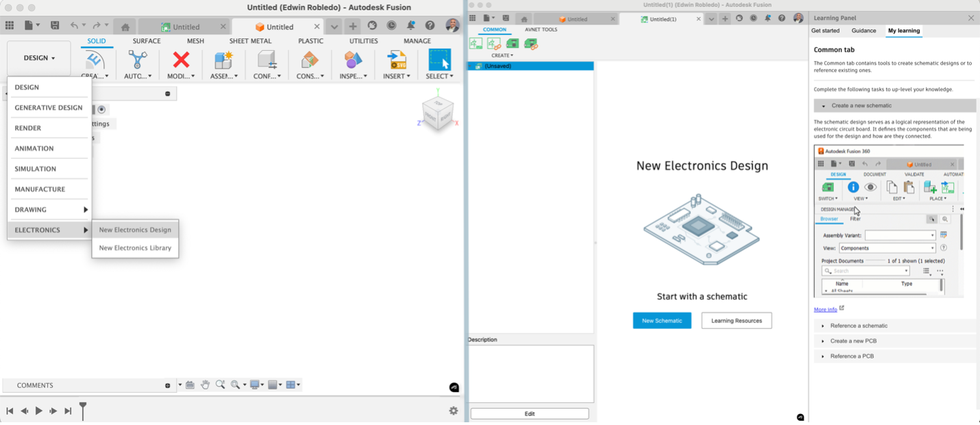Open the display settings dropdown in navigation bar
980x425 pixels.
pos(254,385)
